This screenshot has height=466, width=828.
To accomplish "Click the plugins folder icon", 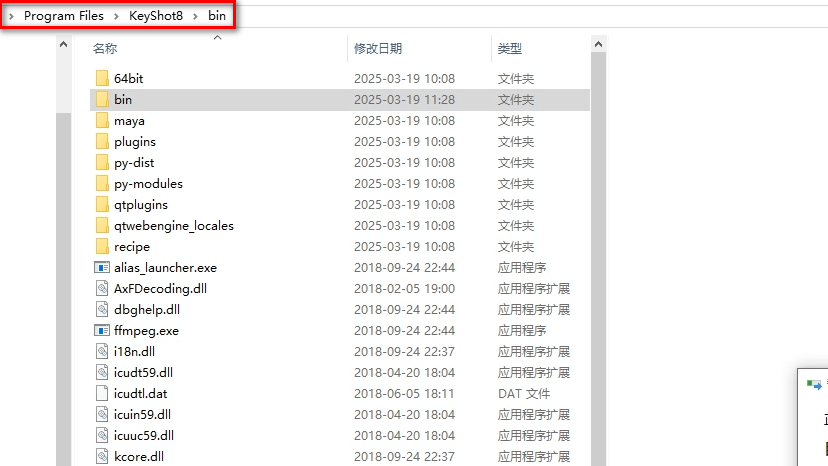I will coord(102,142).
